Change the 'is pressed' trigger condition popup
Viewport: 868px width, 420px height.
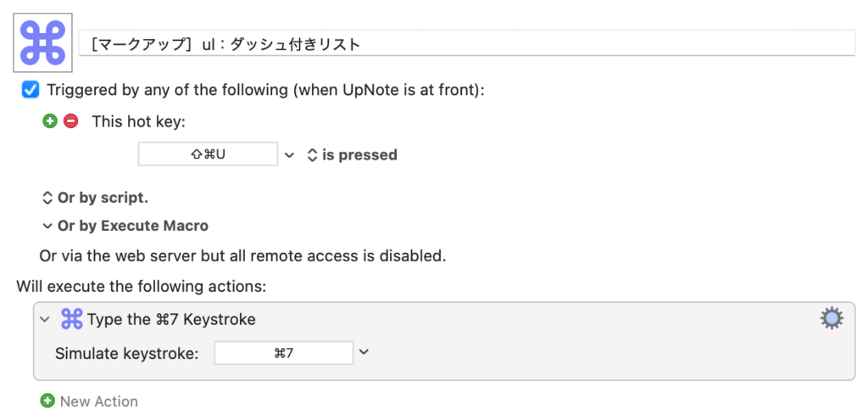[x=352, y=154]
